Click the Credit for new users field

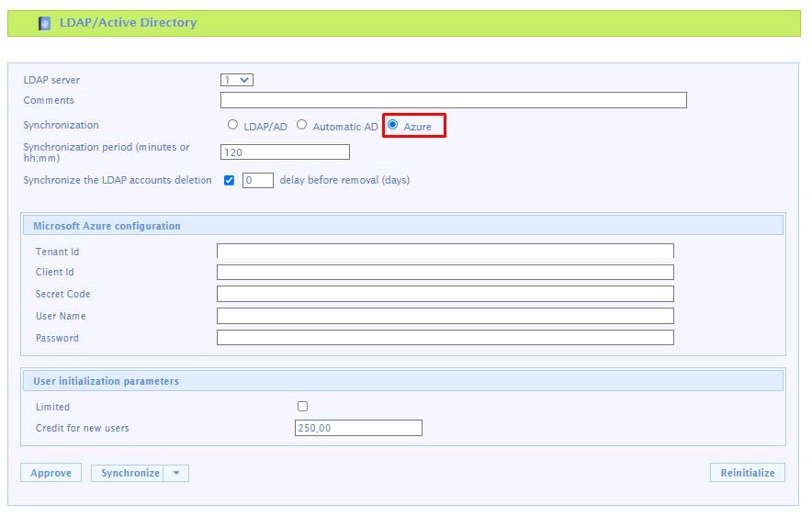click(x=358, y=428)
